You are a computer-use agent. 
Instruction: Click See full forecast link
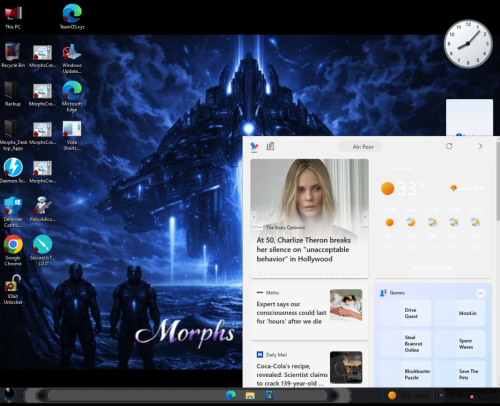tap(433, 268)
